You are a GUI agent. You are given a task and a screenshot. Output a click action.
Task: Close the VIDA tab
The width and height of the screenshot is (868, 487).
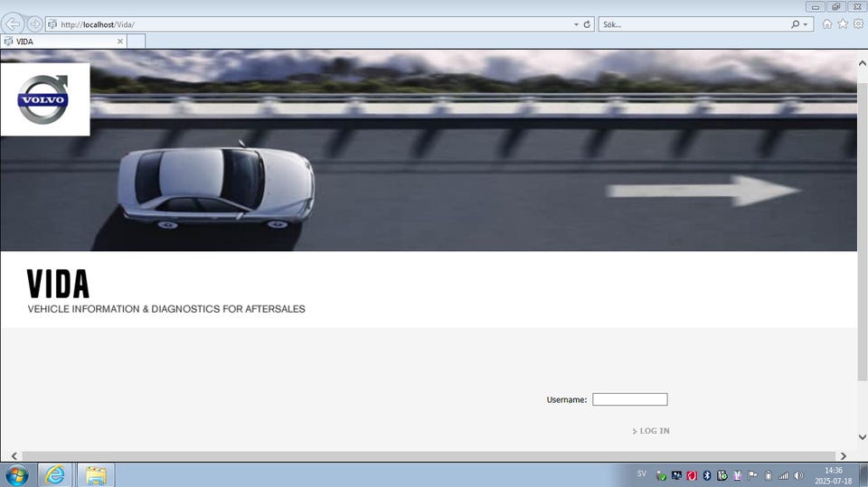coord(120,42)
